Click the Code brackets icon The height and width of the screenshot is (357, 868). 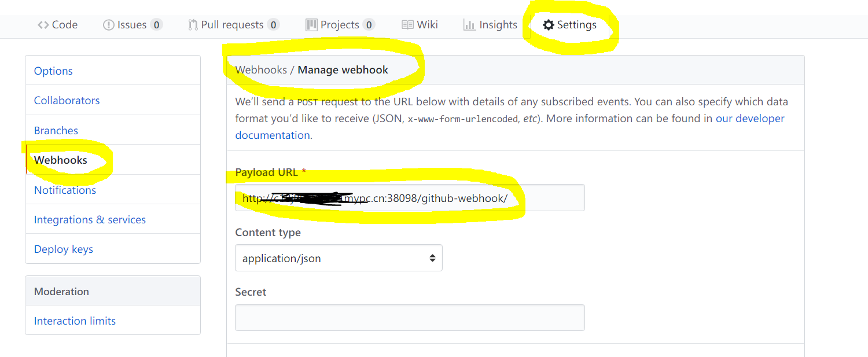(43, 25)
